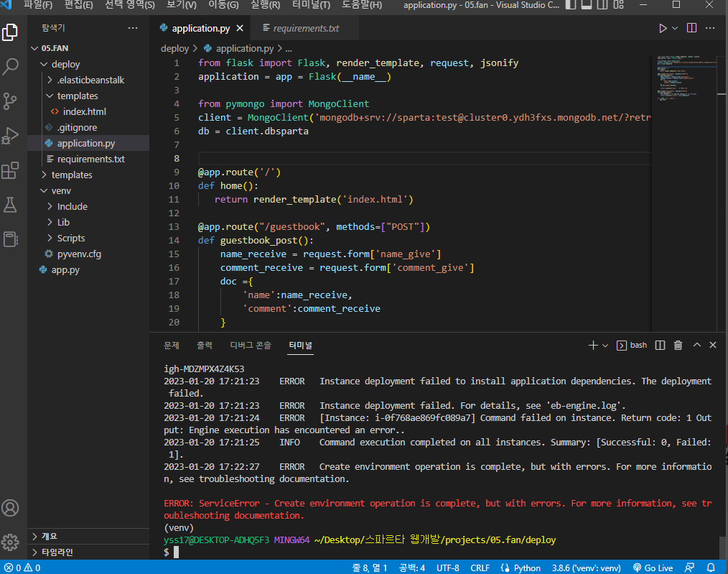The image size is (728, 574).
Task: Run the Python file with play button
Action: [x=663, y=28]
